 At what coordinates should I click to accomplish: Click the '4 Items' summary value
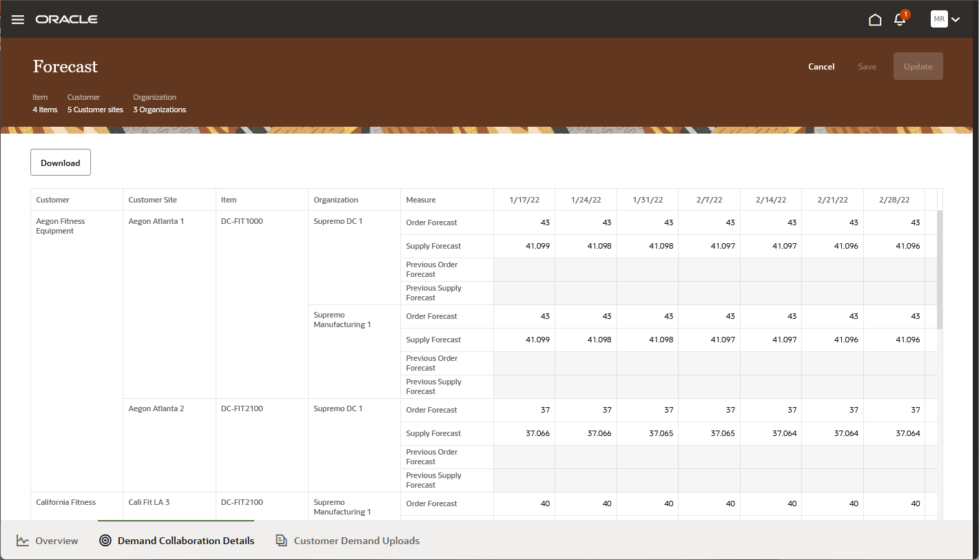(45, 110)
